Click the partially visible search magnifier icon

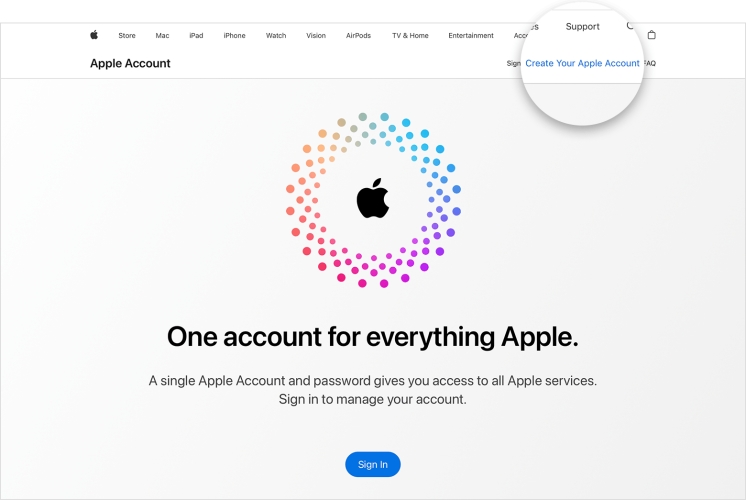pos(630,26)
